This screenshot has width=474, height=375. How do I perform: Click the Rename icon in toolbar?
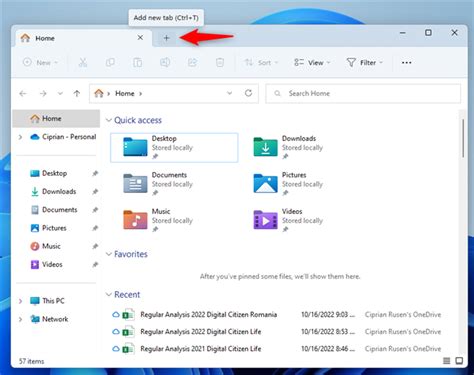coord(165,62)
